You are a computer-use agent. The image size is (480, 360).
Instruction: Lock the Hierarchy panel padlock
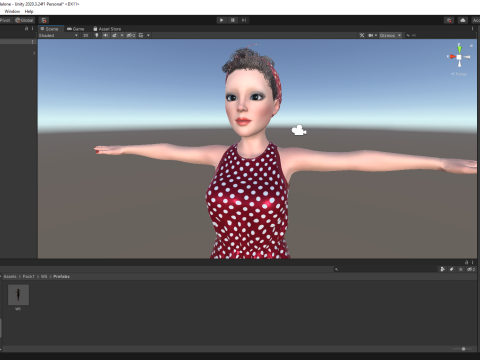pos(26,29)
